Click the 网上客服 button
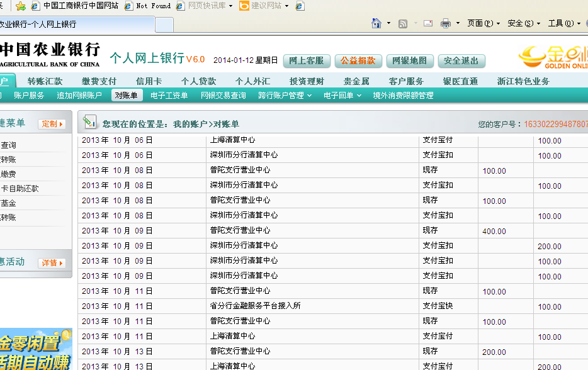This screenshot has width=588, height=370. [x=307, y=61]
